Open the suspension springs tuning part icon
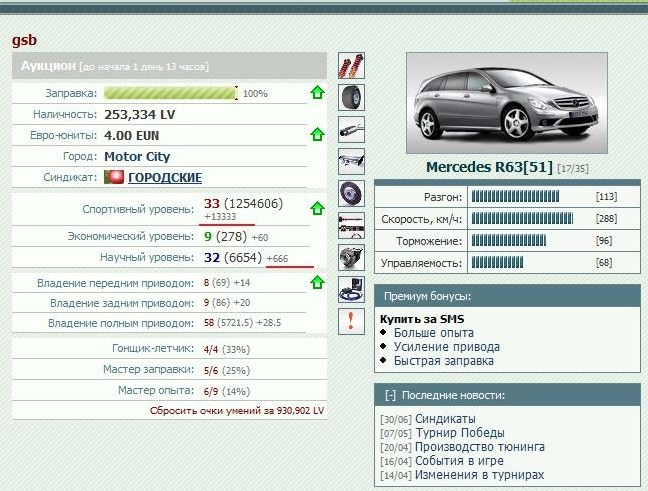 point(351,65)
